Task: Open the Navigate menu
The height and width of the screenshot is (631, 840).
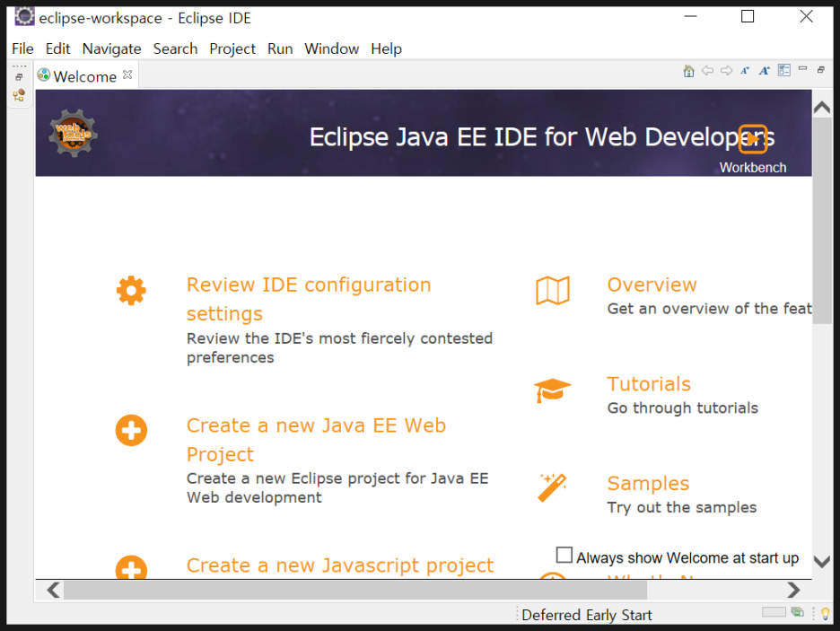Action: (111, 48)
